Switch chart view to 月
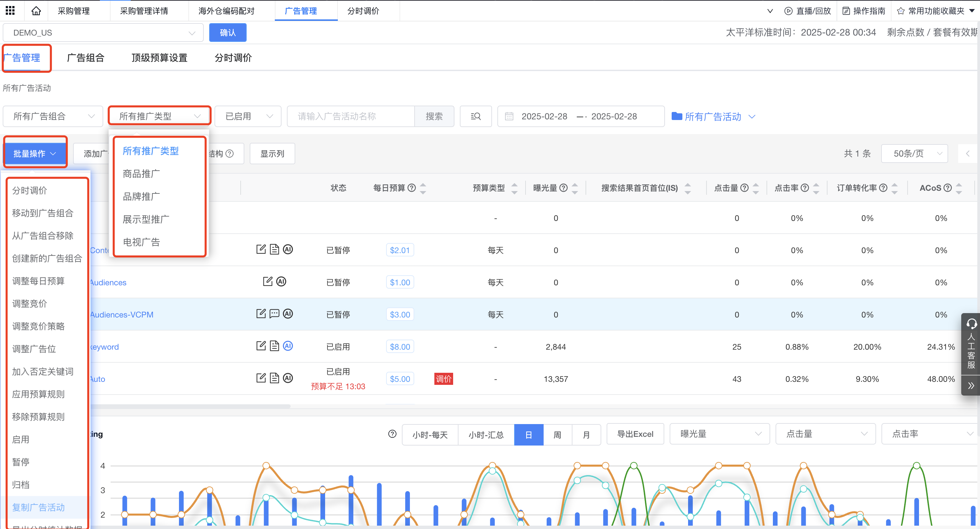 [586, 434]
